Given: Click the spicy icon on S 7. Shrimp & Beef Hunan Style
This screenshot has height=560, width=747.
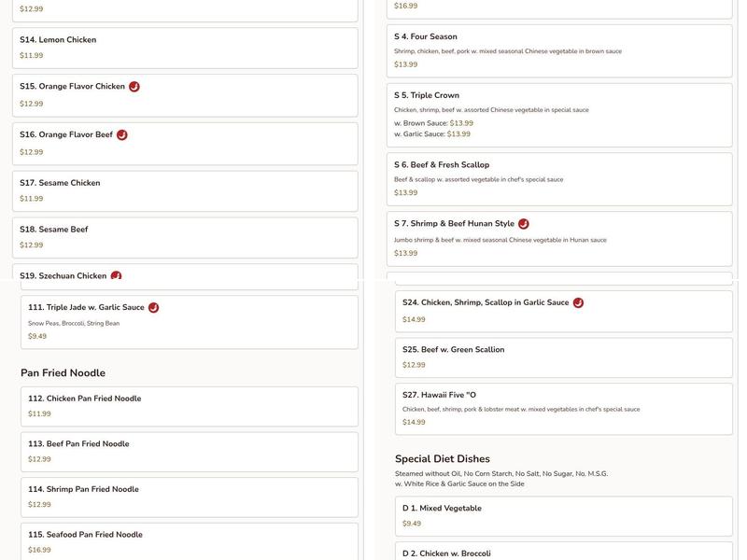Looking at the screenshot, I should 522,222.
